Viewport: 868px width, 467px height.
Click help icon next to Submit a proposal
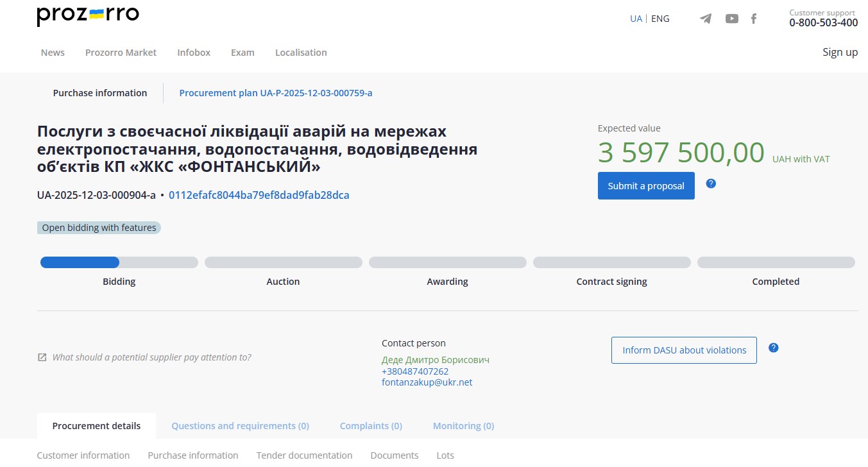click(x=711, y=183)
